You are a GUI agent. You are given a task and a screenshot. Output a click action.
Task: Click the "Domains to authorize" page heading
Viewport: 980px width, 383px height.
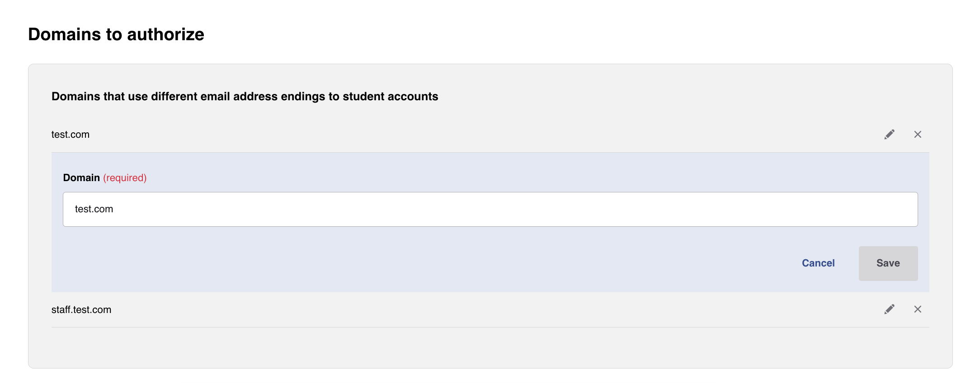(x=116, y=34)
